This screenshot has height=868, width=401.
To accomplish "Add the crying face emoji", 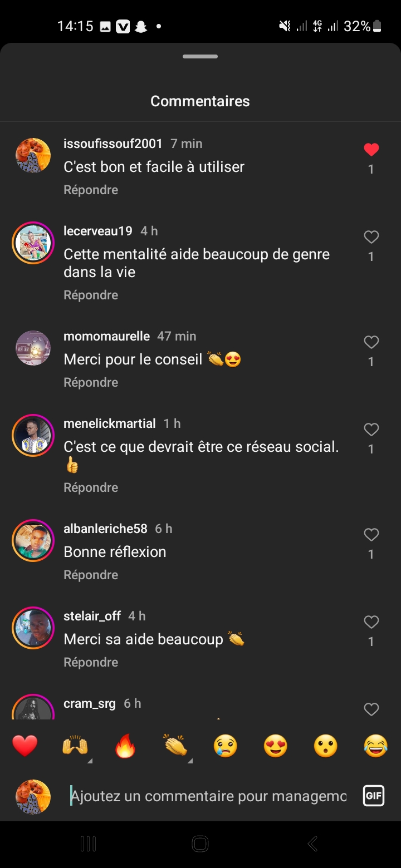I will [226, 746].
